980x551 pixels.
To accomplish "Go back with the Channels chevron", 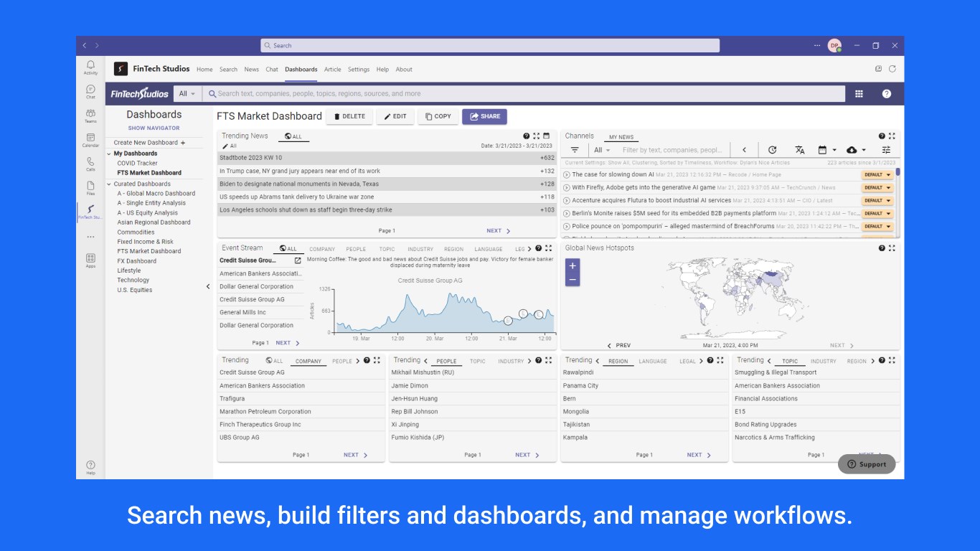I will click(745, 150).
